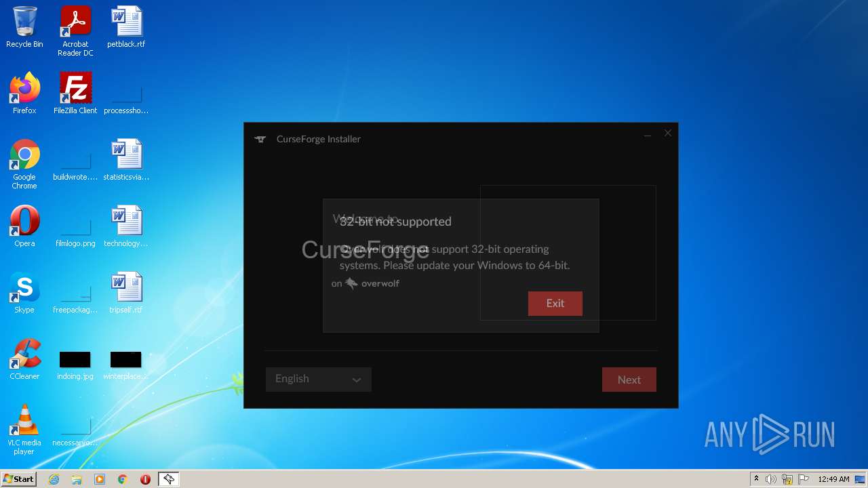Open the Action Center flag icon
Viewport: 868px width, 488px height.
tap(804, 479)
